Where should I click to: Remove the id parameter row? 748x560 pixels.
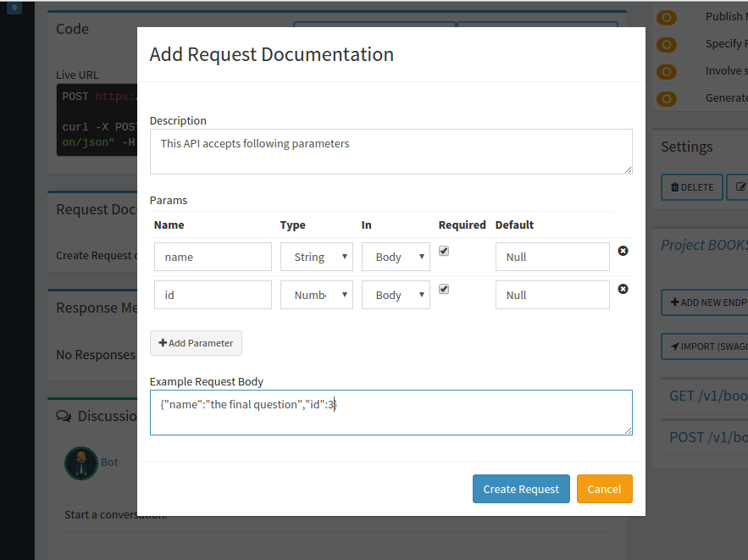tap(623, 289)
